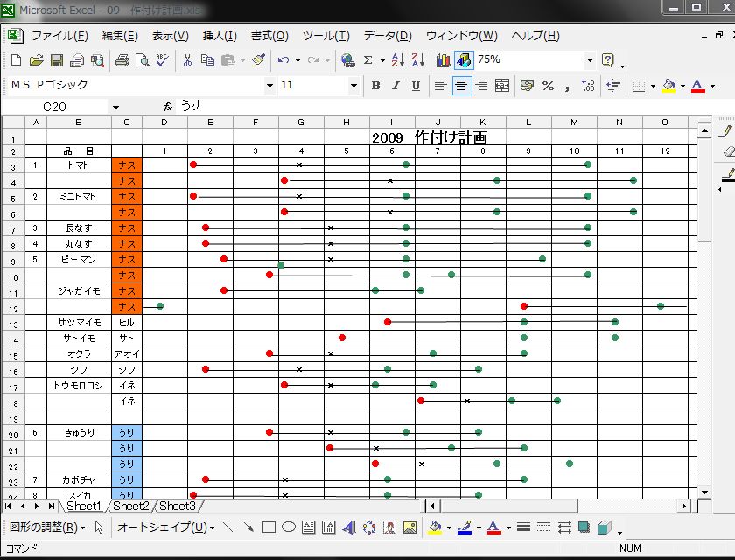
Task: Select column D header
Action: point(164,122)
